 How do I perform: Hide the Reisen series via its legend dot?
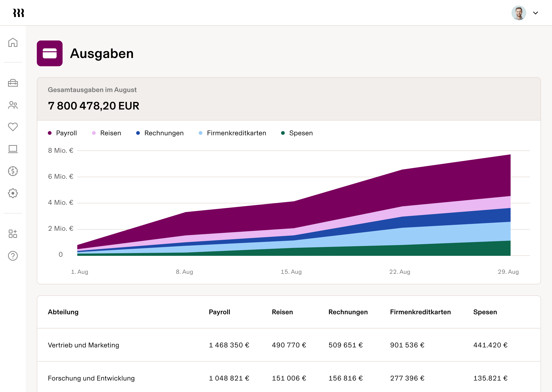pos(106,133)
